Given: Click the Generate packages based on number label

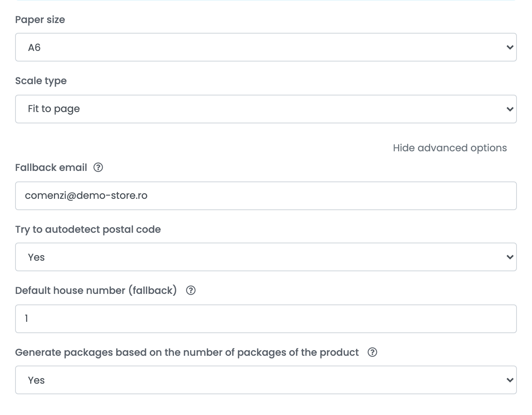Looking at the screenshot, I should coord(187,352).
